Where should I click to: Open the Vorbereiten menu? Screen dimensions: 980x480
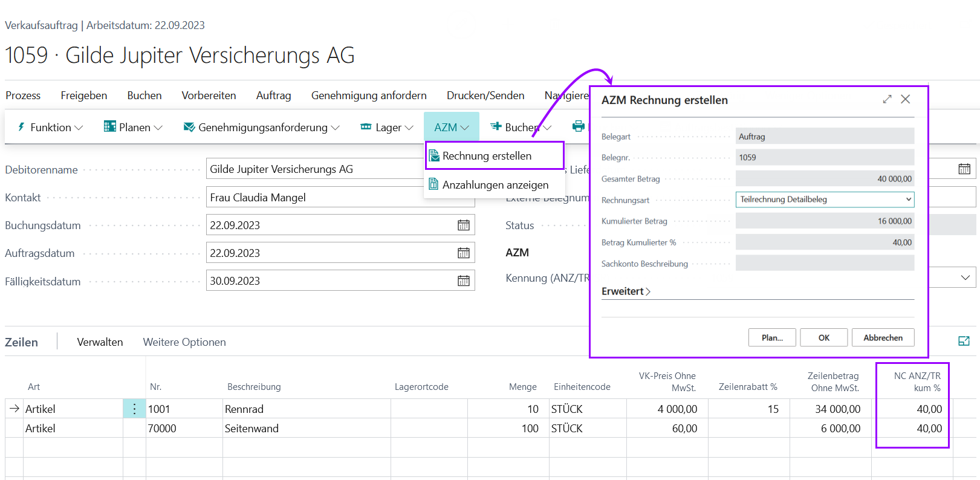click(209, 96)
